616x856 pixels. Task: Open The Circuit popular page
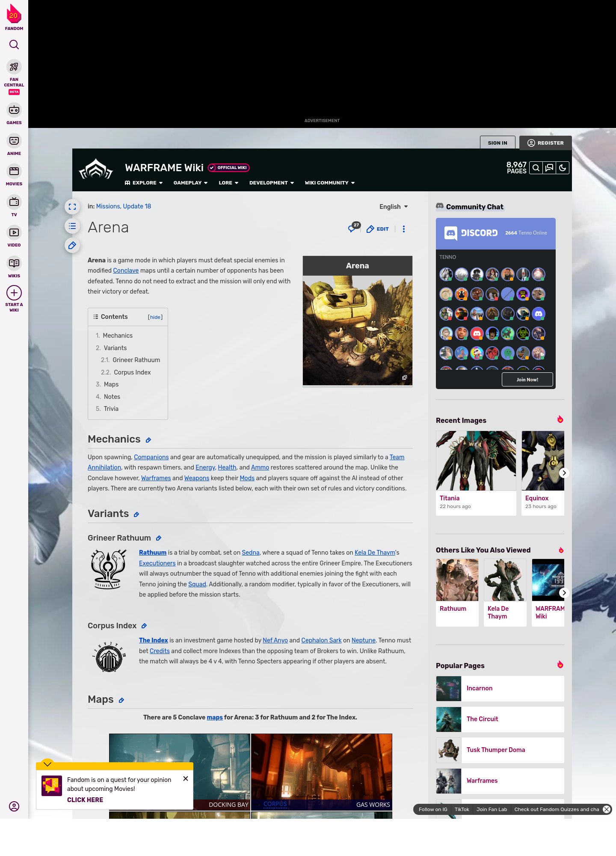[500, 719]
